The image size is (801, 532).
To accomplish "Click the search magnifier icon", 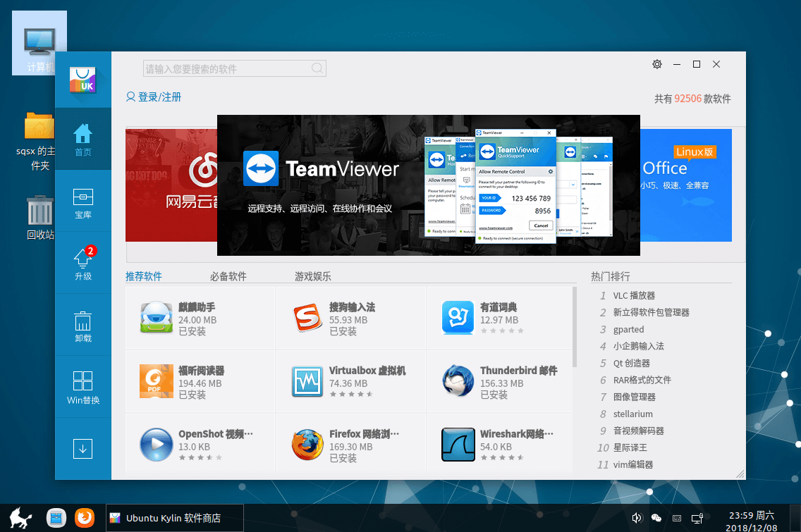I will [x=317, y=68].
